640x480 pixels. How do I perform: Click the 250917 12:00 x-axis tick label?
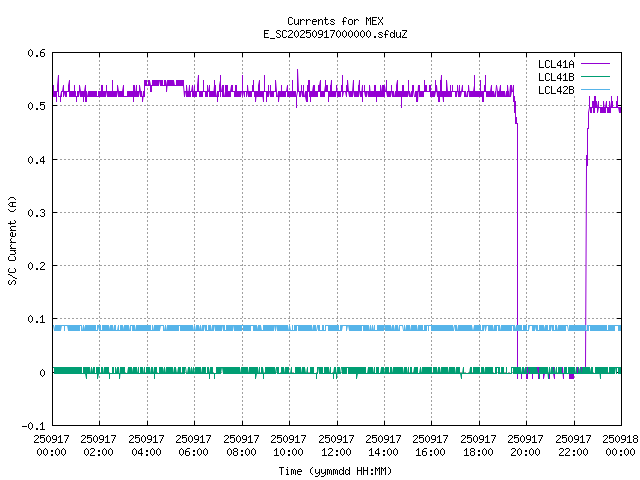pos(336,445)
